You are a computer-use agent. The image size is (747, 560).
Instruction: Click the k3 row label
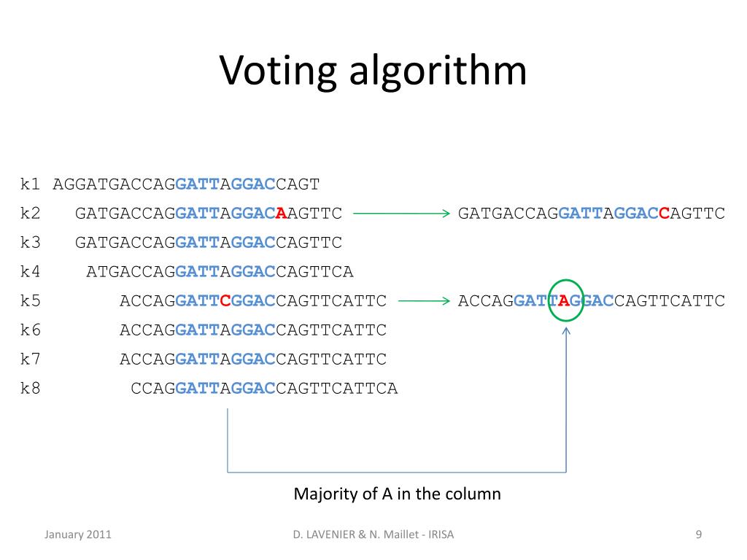pos(30,242)
